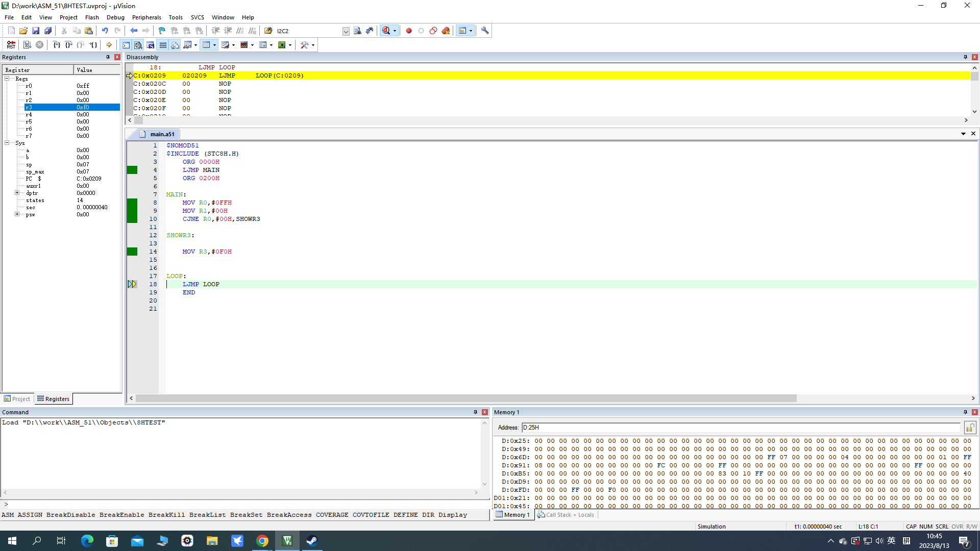Open the Toolbox dropdown arrow
The height and width of the screenshot is (551, 980).
tap(313, 45)
